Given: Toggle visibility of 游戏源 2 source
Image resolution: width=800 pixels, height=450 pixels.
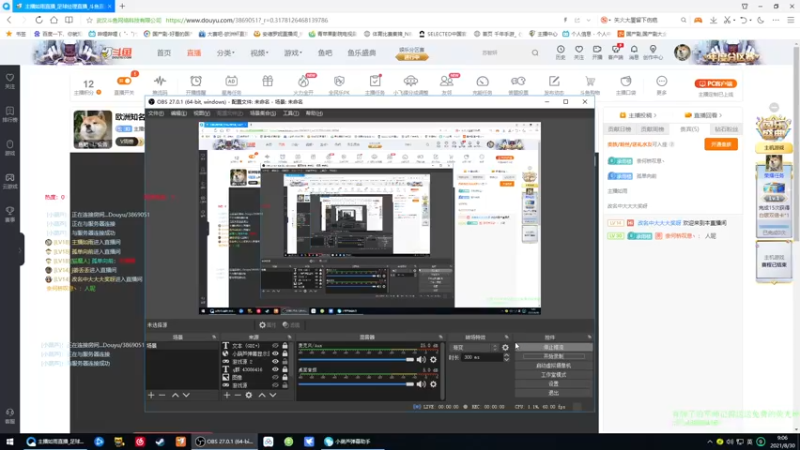Looking at the screenshot, I should [x=276, y=361].
